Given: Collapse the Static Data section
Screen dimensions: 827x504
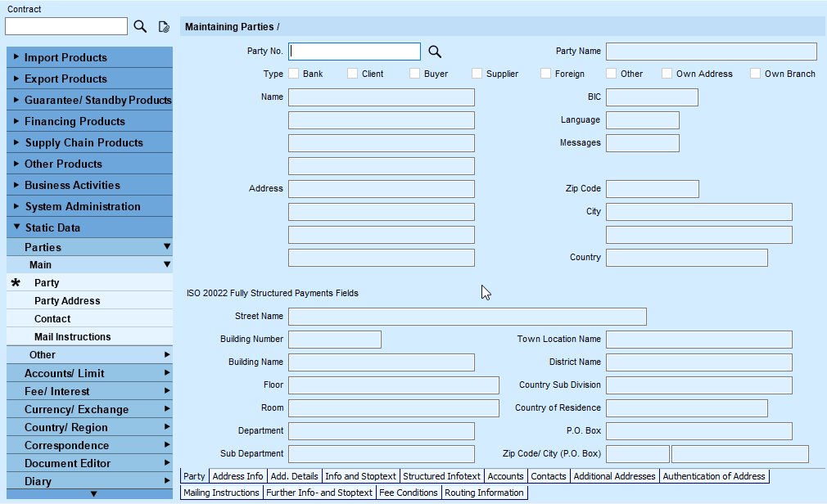Looking at the screenshot, I should 90,227.
